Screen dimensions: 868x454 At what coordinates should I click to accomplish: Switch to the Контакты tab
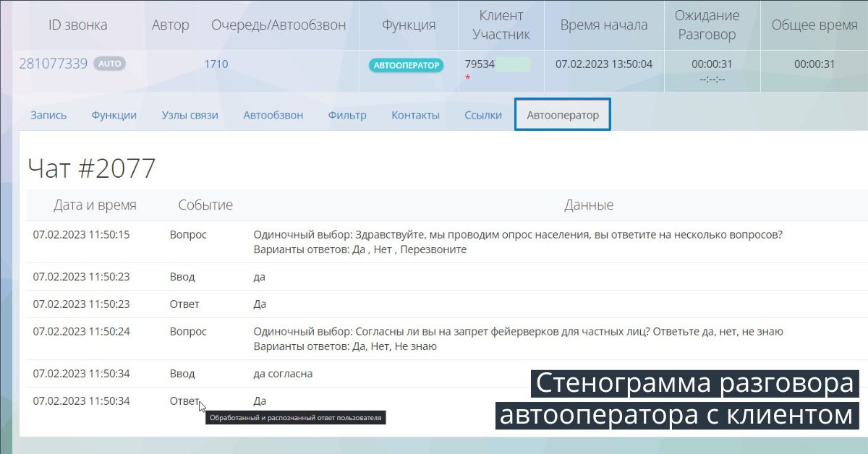415,115
